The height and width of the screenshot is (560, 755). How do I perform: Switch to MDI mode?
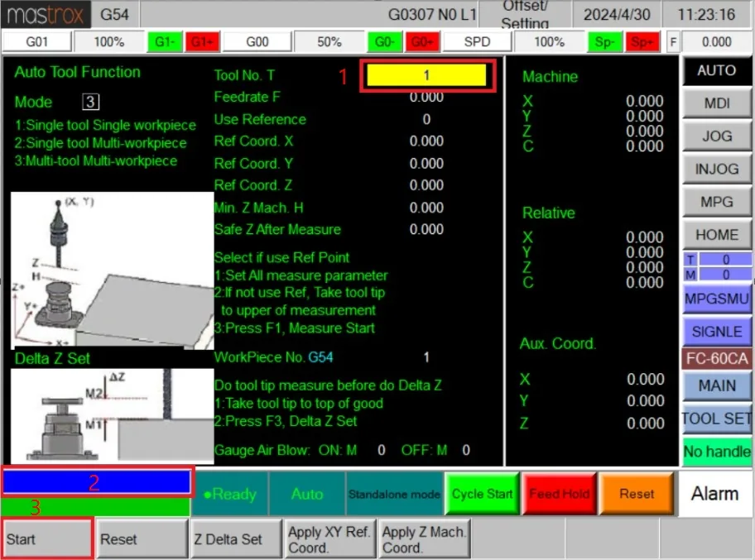pos(716,103)
